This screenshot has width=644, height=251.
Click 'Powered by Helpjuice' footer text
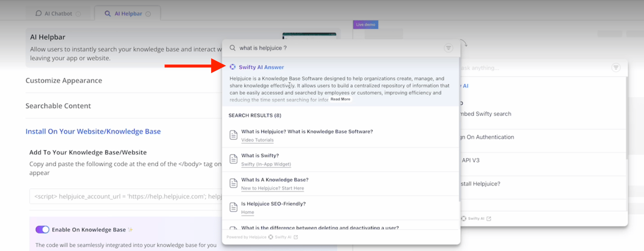click(x=247, y=237)
